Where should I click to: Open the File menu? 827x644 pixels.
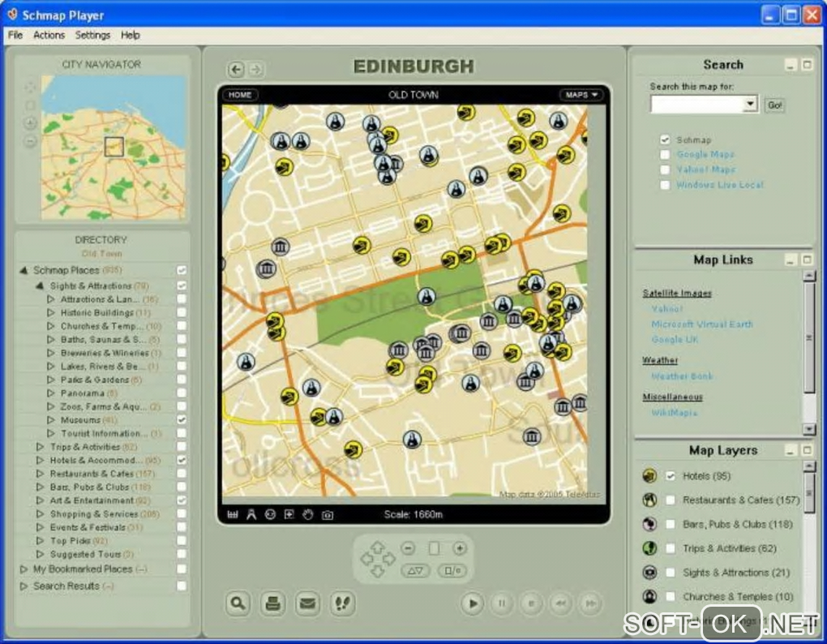point(15,35)
